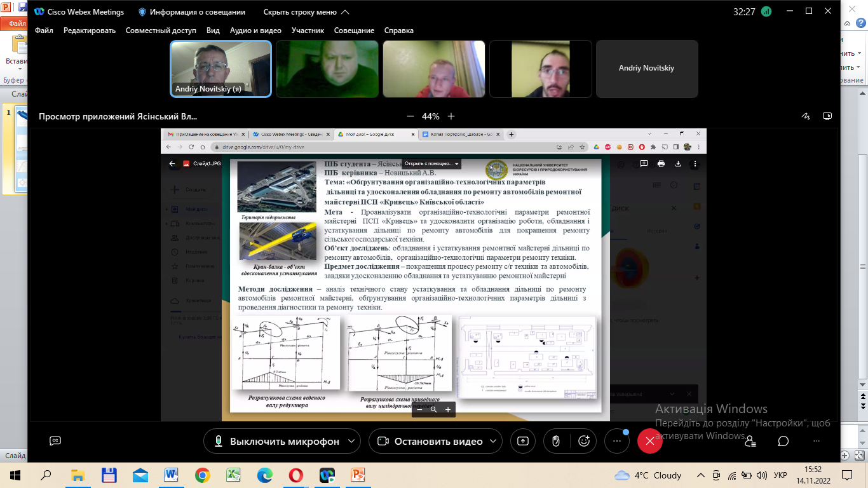Select Andriy Novitskiy name-only tile

coord(647,69)
